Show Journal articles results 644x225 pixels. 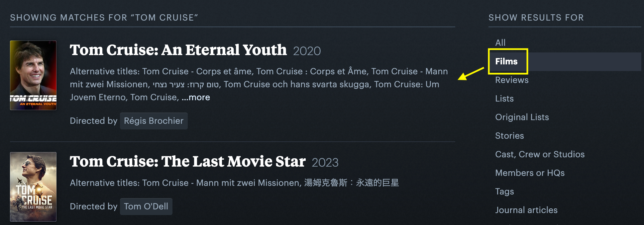pos(526,210)
